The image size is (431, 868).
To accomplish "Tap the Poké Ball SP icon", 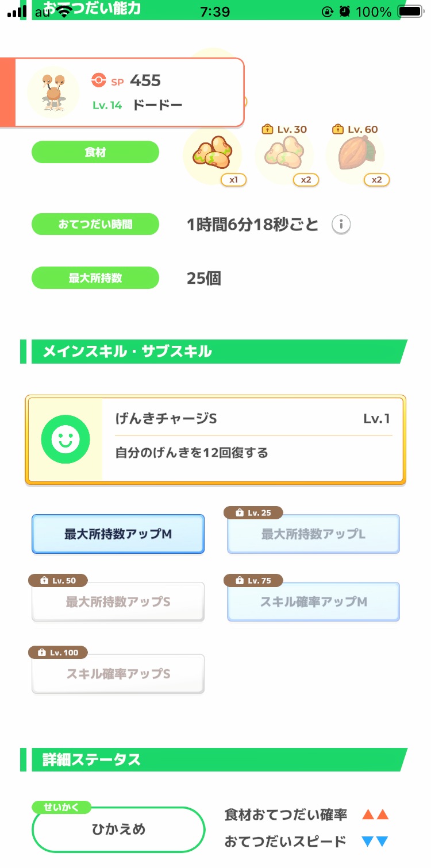I will 99,80.
